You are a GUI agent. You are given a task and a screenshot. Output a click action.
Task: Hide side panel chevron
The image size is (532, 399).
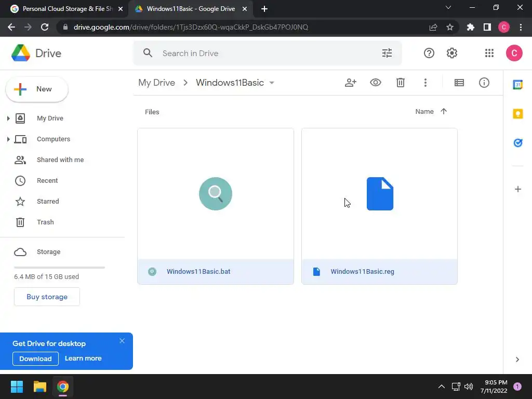click(517, 360)
